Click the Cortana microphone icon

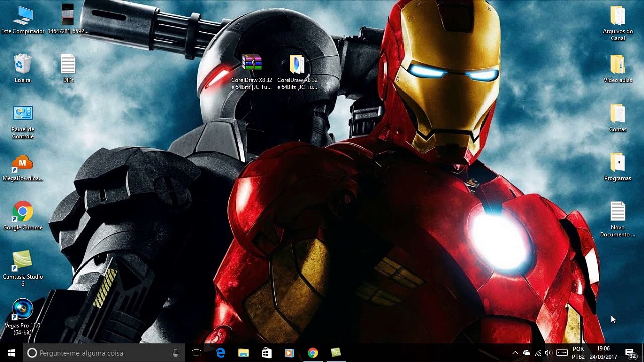[175, 353]
